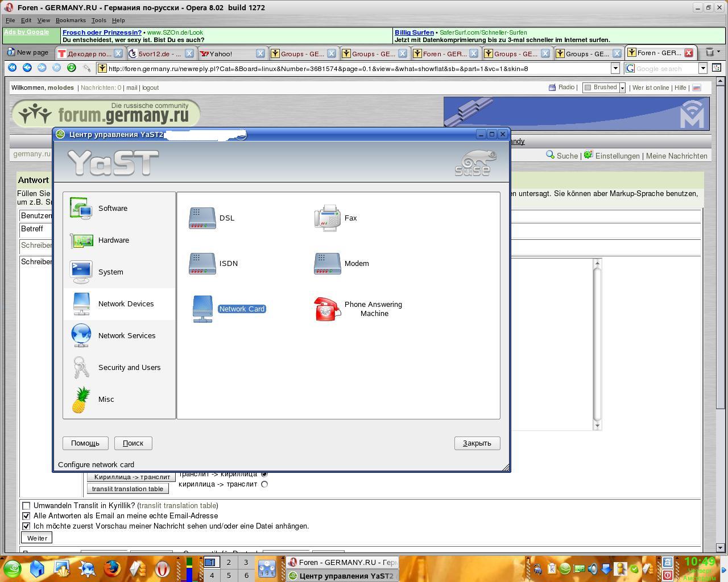728x582 pixels.
Task: Click the Frosch oder Prinzessin ad link
Action: [x=102, y=32]
